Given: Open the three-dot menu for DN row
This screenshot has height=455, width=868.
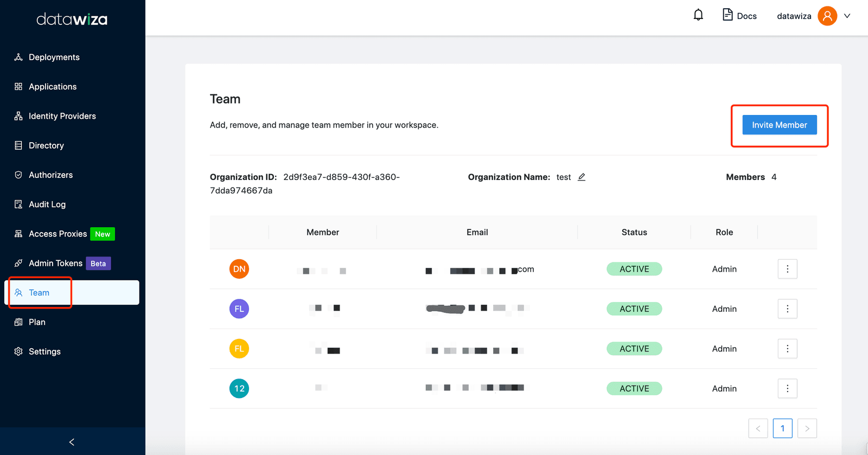Looking at the screenshot, I should [788, 269].
